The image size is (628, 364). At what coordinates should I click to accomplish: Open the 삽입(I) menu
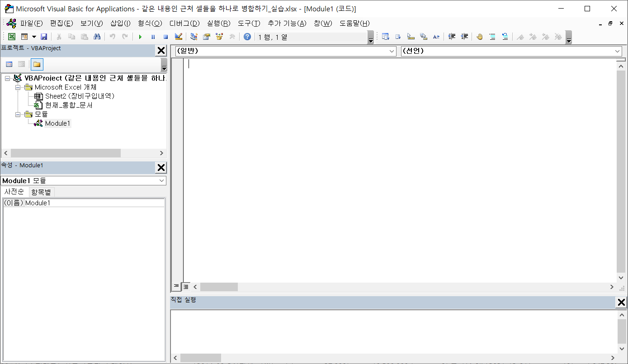click(120, 23)
